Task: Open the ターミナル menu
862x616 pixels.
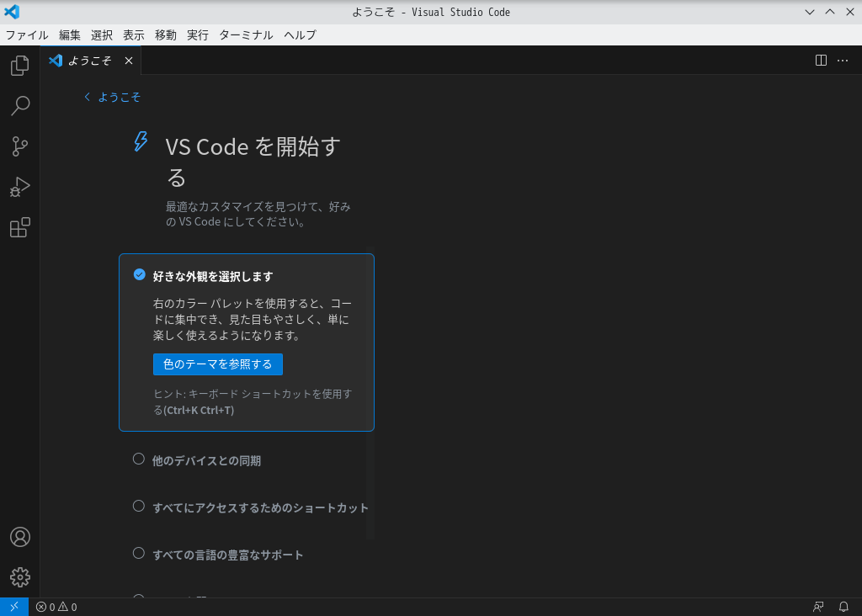Action: (246, 35)
